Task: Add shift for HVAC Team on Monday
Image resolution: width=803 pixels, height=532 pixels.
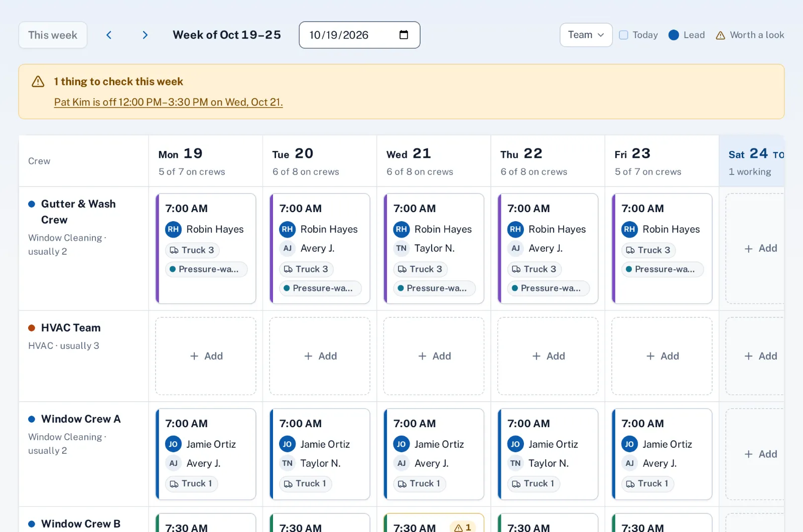Action: click(206, 356)
